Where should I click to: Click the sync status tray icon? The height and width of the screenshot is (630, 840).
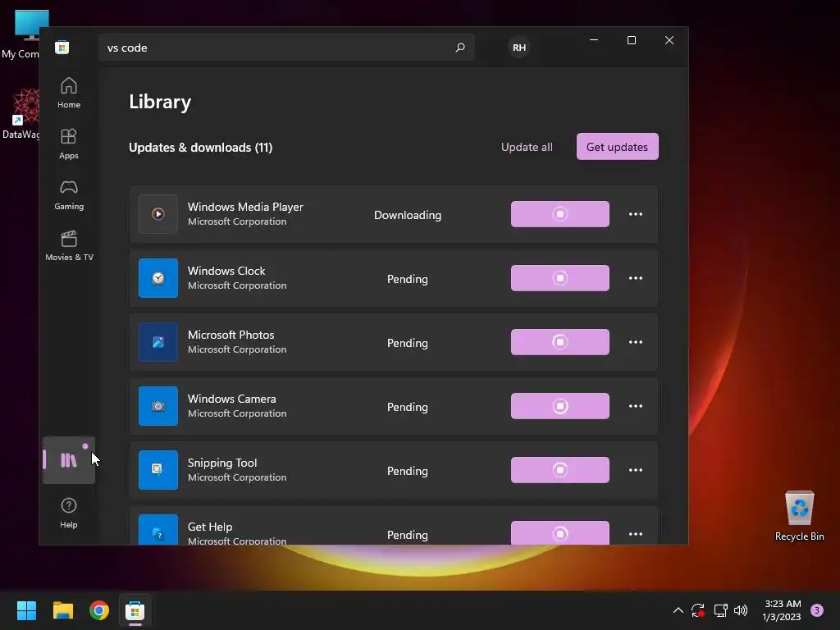(x=697, y=610)
